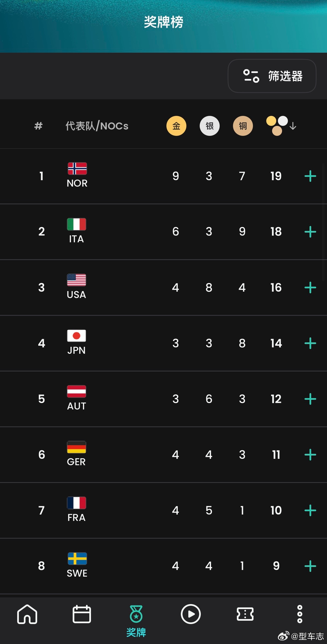This screenshot has height=644, width=327.
Task: Open the tickets tab icon
Action: (x=245, y=614)
